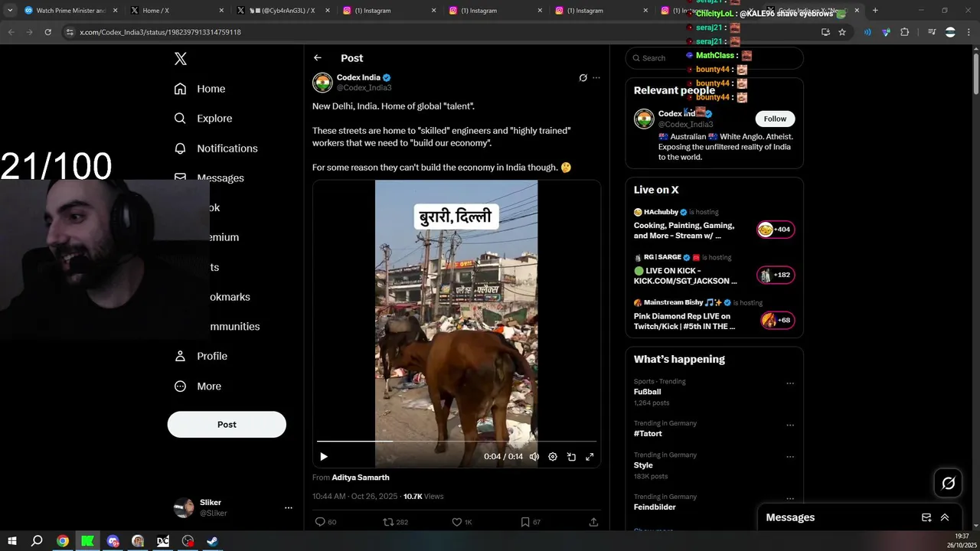Click the Grok icon on the post
Screen dimensions: 980x551
pyautogui.click(x=583, y=78)
